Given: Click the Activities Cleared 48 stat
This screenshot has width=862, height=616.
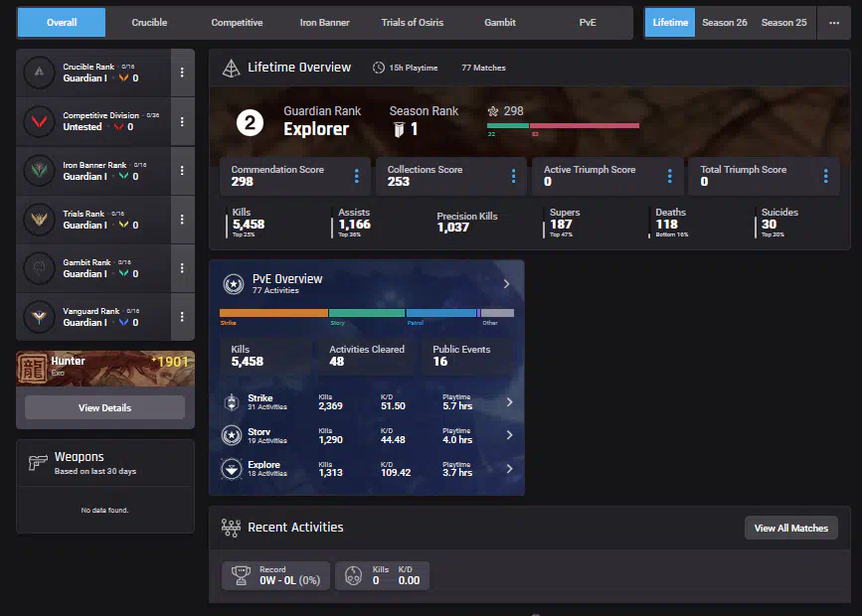Looking at the screenshot, I should [x=367, y=356].
